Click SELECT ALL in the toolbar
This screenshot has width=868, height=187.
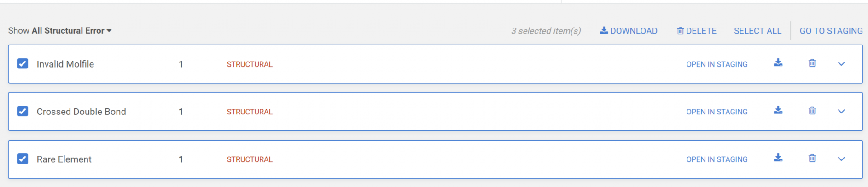coord(757,31)
